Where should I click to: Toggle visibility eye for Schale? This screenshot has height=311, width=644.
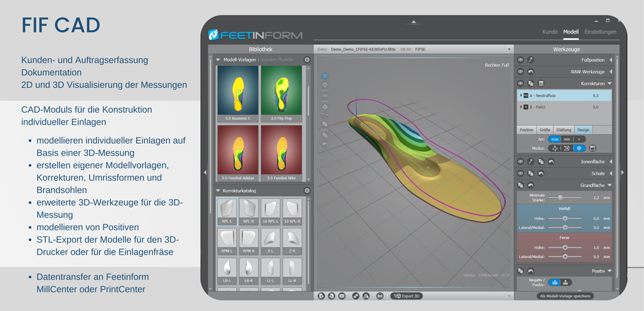click(x=521, y=173)
